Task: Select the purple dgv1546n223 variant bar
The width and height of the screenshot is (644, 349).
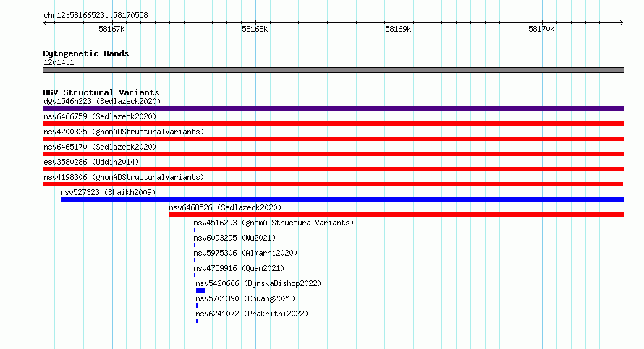Action: (x=333, y=108)
